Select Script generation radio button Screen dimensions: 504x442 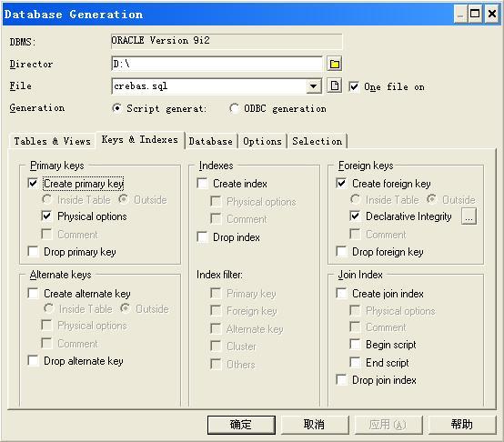click(x=117, y=108)
